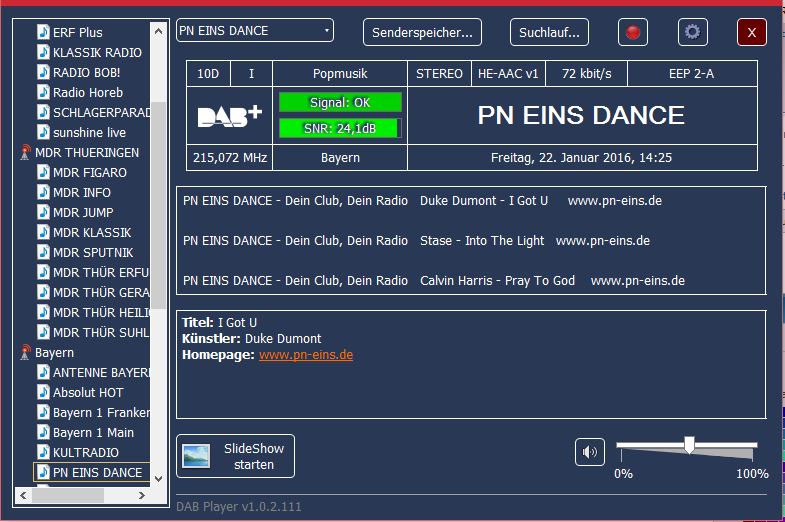
Task: Select sunshine live station
Action: [89, 132]
